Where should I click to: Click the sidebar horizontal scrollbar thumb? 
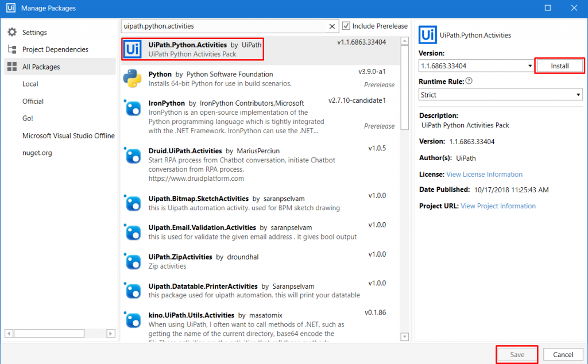click(49, 333)
